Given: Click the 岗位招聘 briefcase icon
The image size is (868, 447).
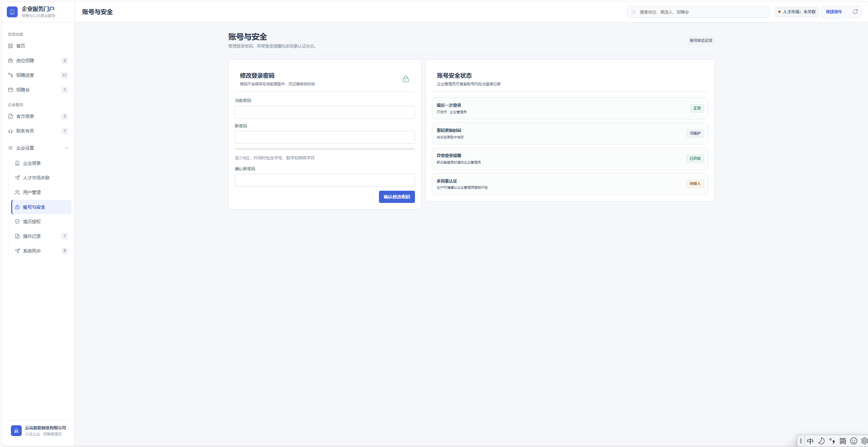Looking at the screenshot, I should point(11,61).
